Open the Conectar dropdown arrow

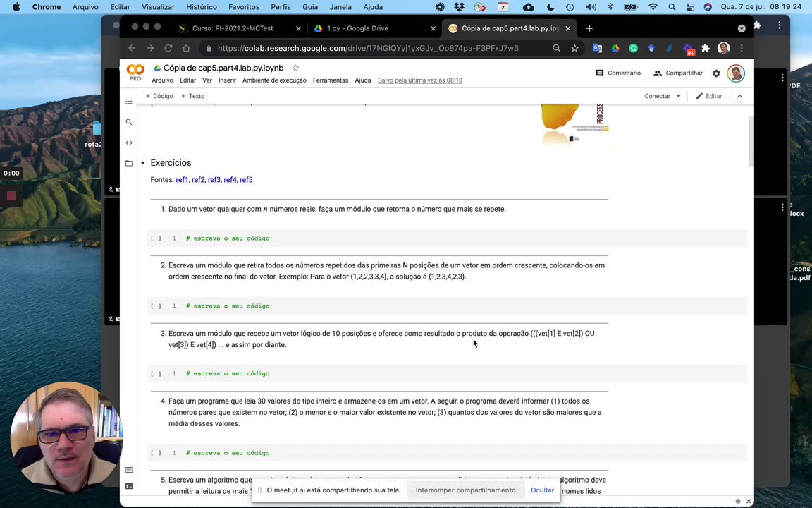678,96
